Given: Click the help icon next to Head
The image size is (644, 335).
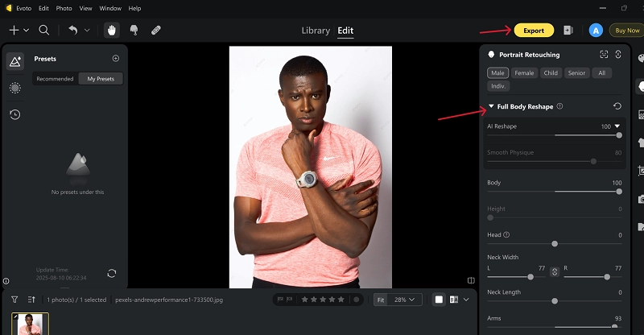Looking at the screenshot, I should [x=506, y=234].
